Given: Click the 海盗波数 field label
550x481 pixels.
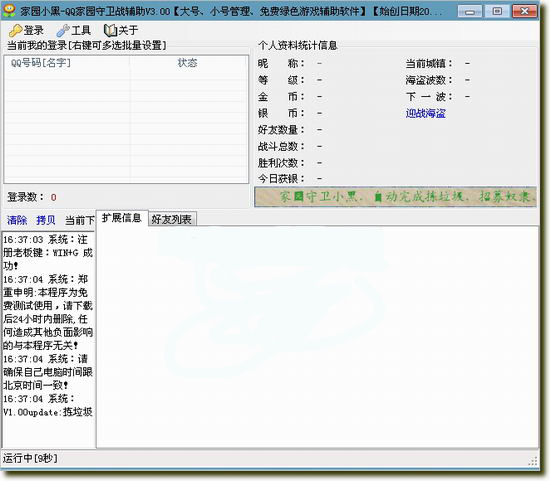Looking at the screenshot, I should pos(429,80).
